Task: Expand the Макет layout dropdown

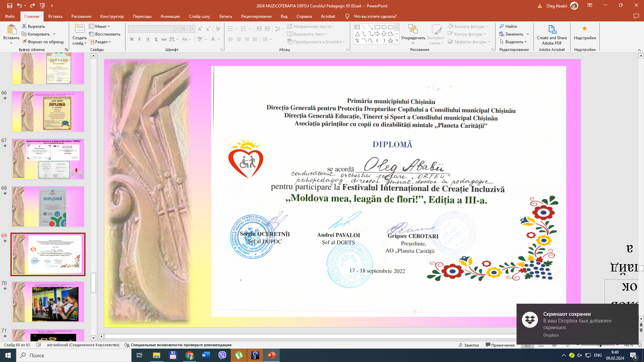Action: coord(100,26)
